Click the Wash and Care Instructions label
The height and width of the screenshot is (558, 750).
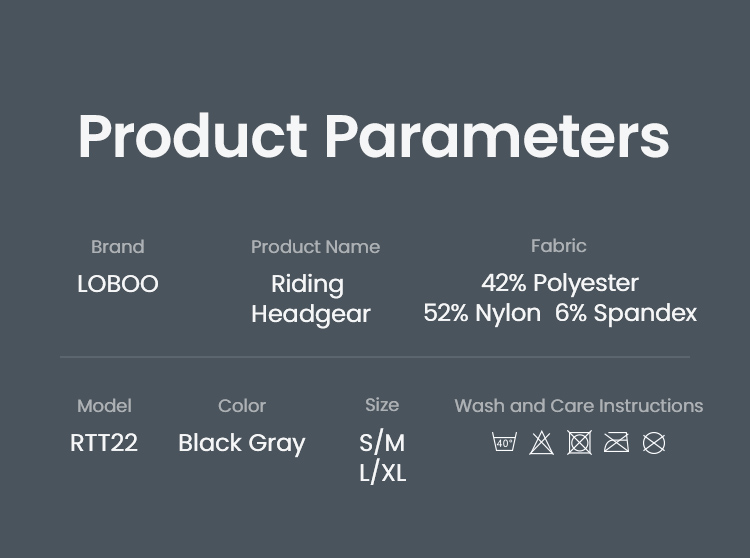pos(578,406)
